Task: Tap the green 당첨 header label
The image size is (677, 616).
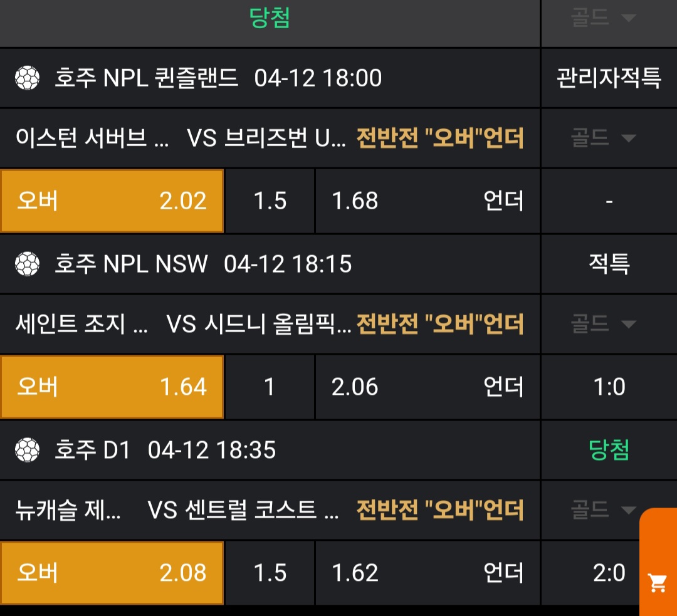Action: (x=270, y=18)
